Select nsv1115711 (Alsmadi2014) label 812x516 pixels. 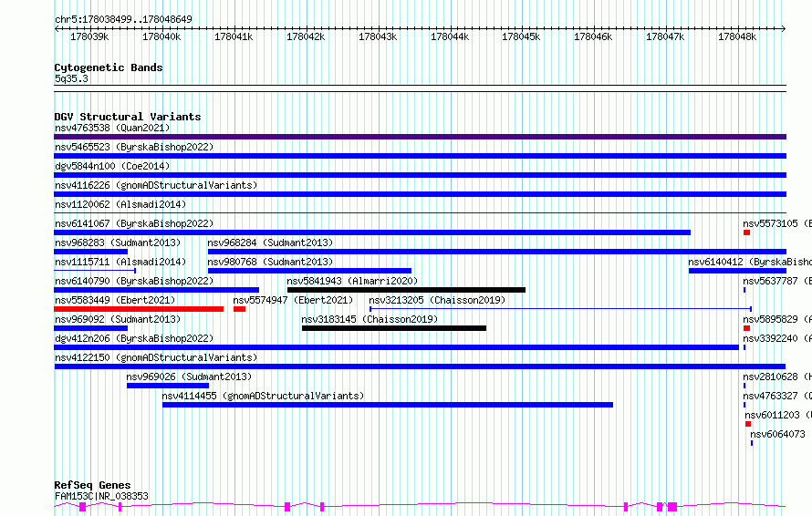pos(120,262)
